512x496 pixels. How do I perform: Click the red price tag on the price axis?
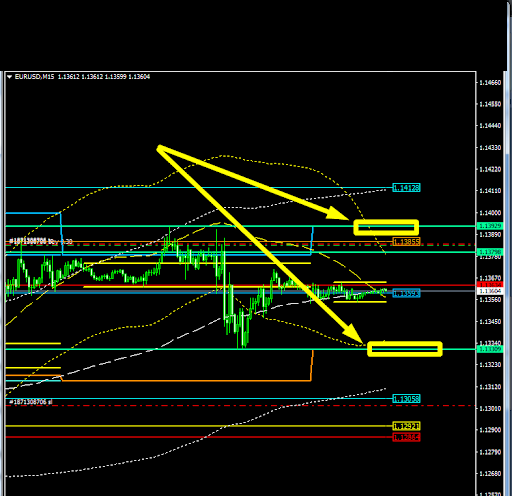pyautogui.click(x=490, y=285)
